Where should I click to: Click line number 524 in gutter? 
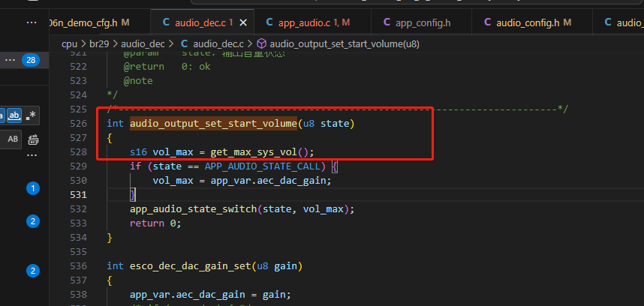point(79,95)
